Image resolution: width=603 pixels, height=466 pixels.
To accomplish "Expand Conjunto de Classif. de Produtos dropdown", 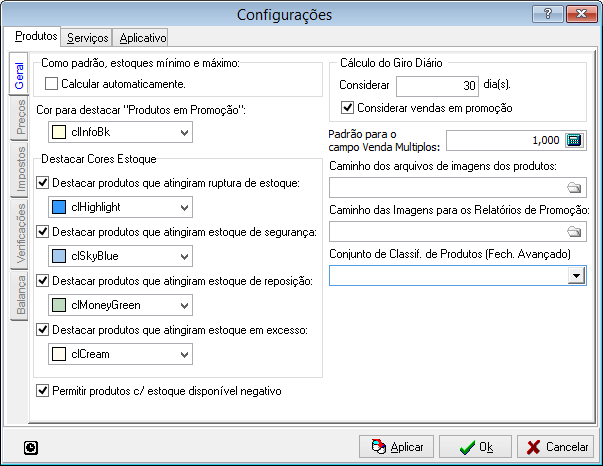I will coord(576,276).
